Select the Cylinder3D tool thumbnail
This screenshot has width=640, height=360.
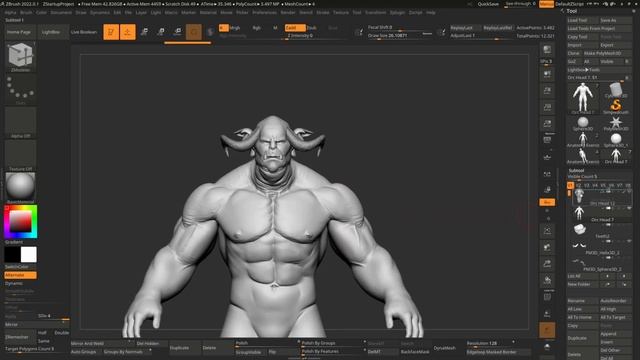coord(616,90)
